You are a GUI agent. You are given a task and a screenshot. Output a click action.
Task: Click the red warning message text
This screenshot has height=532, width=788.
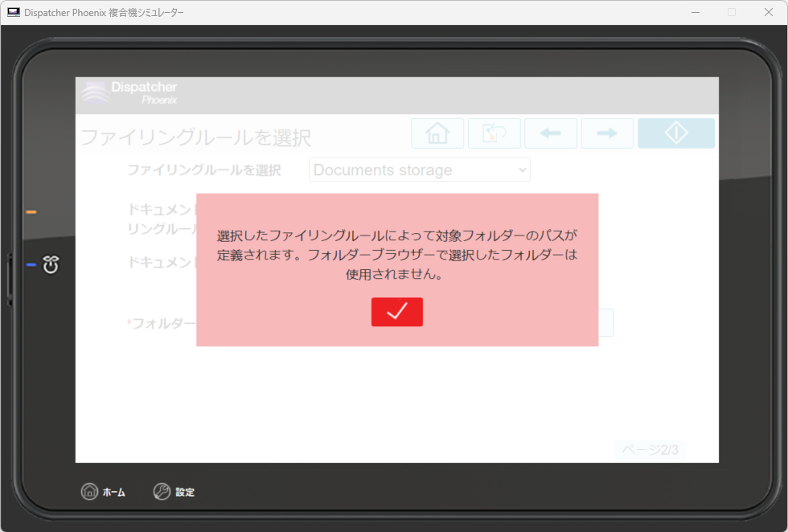tap(396, 255)
